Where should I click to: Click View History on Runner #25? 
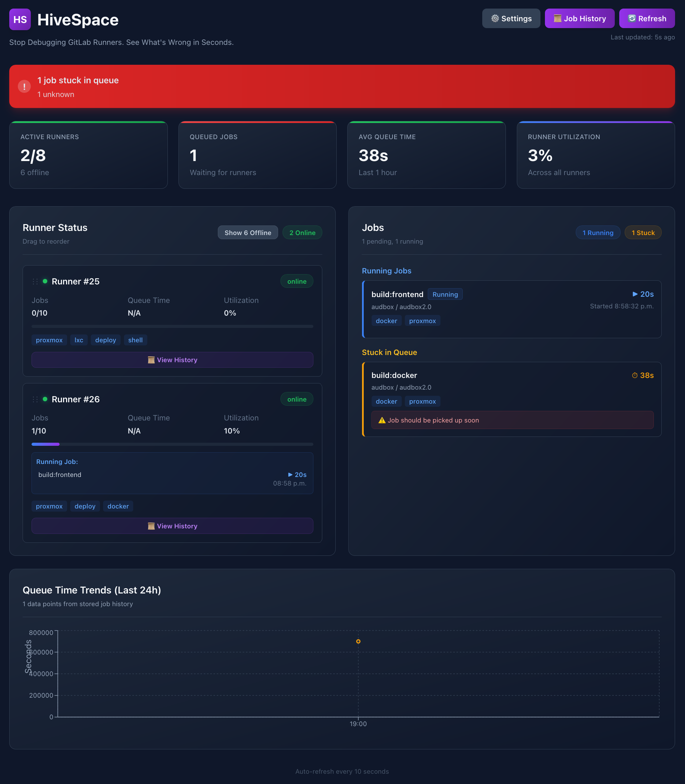tap(172, 360)
